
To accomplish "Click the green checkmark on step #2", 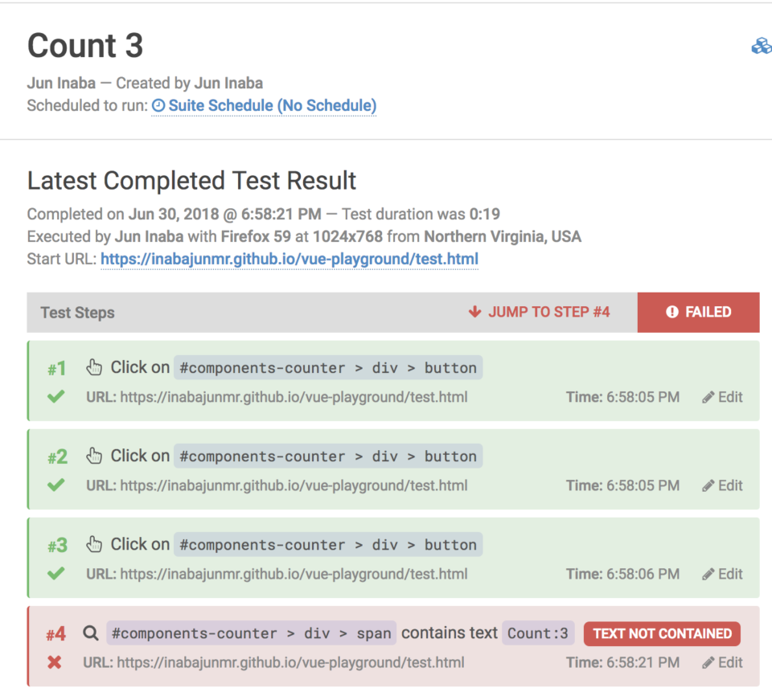I will coord(56,485).
